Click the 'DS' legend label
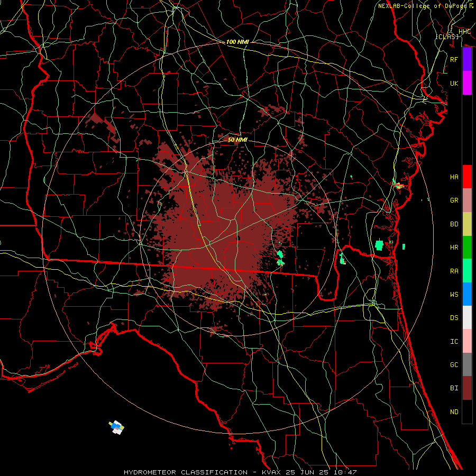The image size is (476, 476). click(454, 317)
